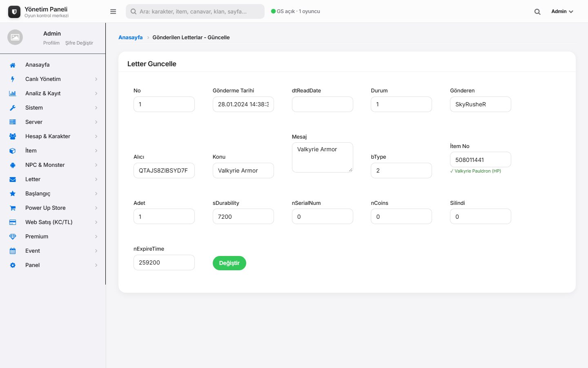Click the Letter envelope icon
Image resolution: width=588 pixels, height=368 pixels.
pos(13,180)
